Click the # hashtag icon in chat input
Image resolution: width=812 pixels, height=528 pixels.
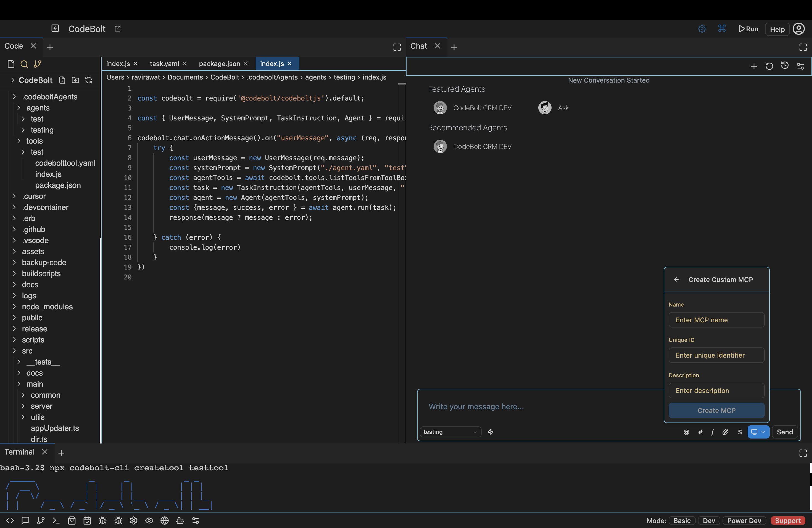coord(700,432)
